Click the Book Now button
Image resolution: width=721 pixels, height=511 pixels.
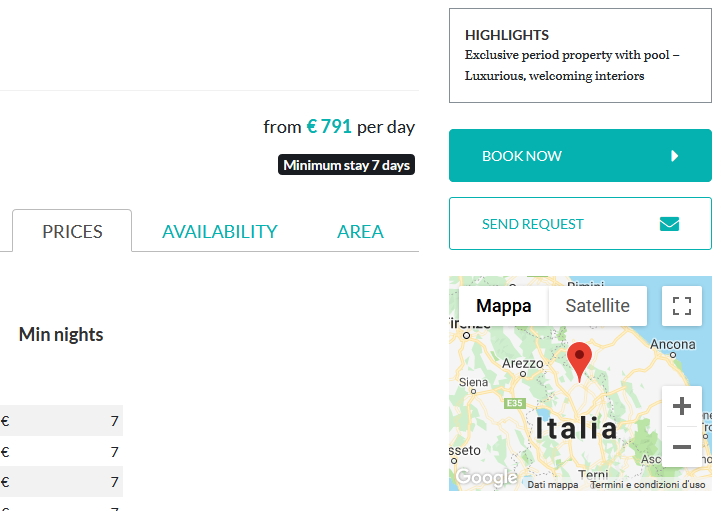[x=580, y=155]
